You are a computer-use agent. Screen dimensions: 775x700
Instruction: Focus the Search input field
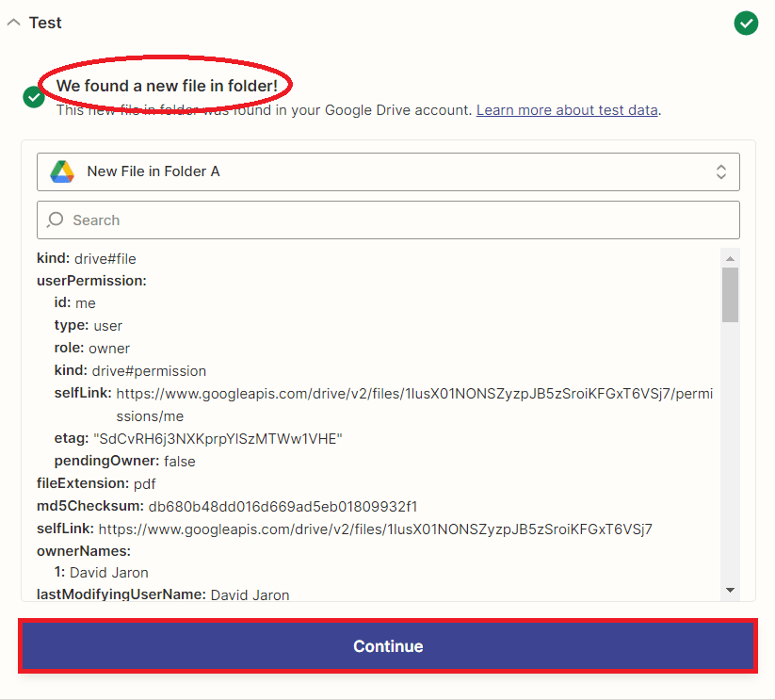[396, 220]
